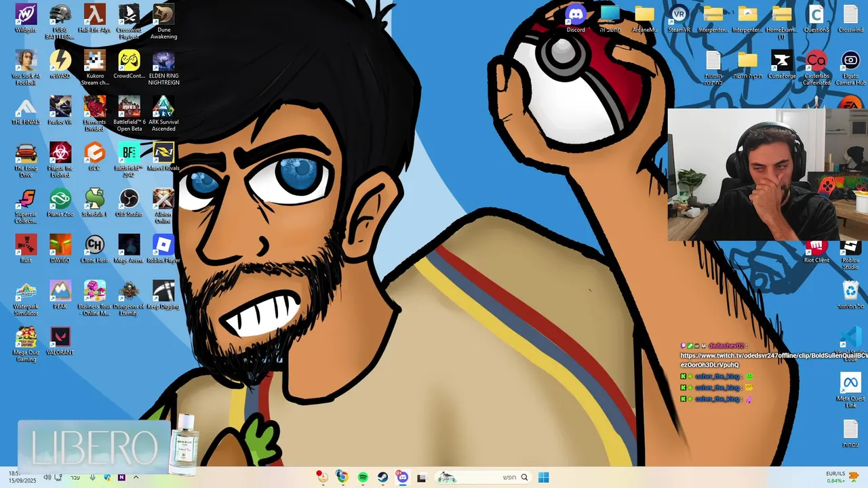The height and width of the screenshot is (488, 868).
Task: Open the CurseForge desktop shortcut
Action: click(782, 64)
